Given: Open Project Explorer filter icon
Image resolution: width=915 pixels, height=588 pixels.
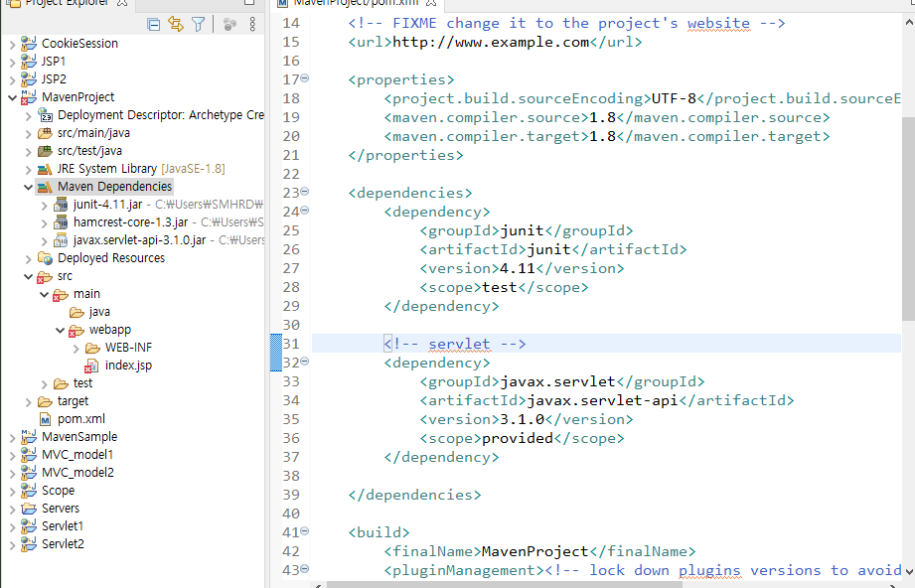Looking at the screenshot, I should pos(199,24).
